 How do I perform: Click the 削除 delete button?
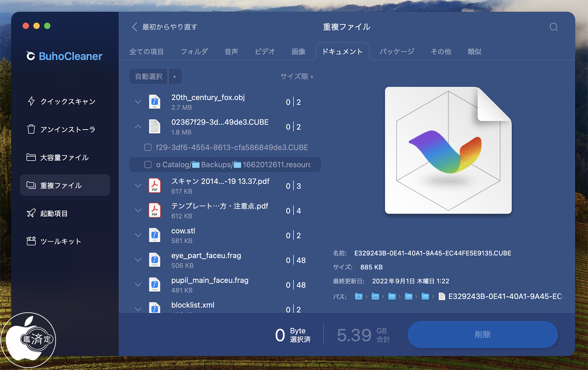483,334
